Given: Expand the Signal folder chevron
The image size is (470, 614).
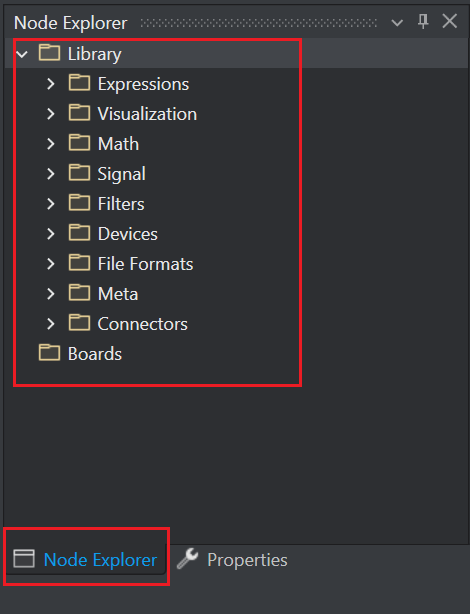Looking at the screenshot, I should tap(51, 173).
